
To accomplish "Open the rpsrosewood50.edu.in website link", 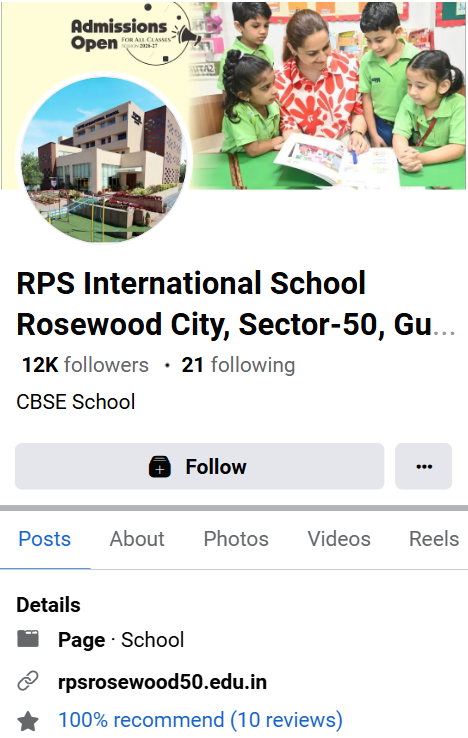I will point(162,682).
